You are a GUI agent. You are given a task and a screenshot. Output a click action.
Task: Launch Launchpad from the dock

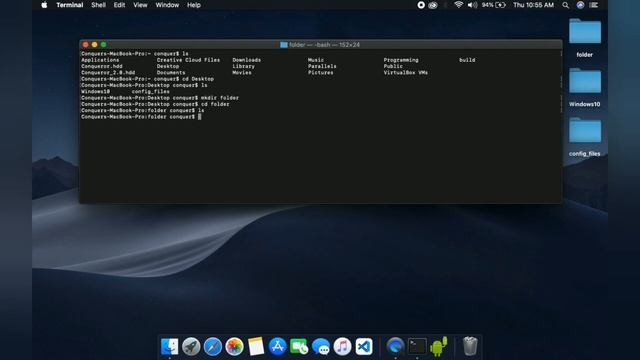pyautogui.click(x=191, y=347)
